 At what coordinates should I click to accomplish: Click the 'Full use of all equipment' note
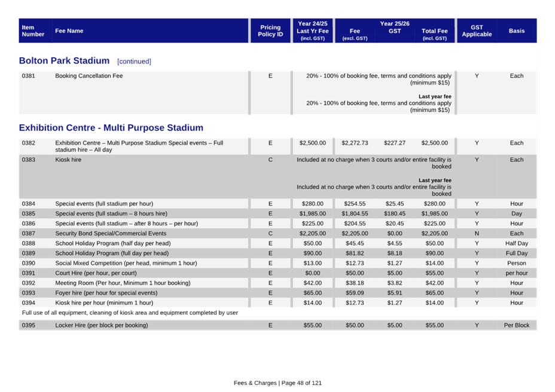tap(130, 313)
